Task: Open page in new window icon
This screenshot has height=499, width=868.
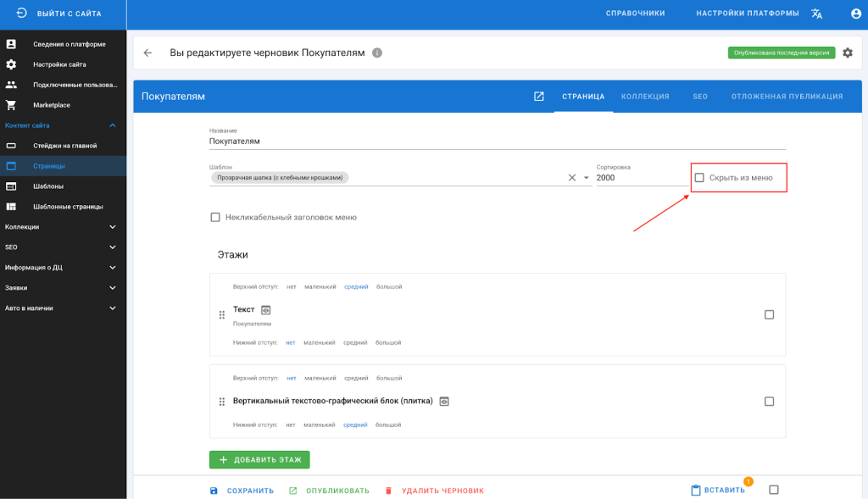Action: (538, 97)
